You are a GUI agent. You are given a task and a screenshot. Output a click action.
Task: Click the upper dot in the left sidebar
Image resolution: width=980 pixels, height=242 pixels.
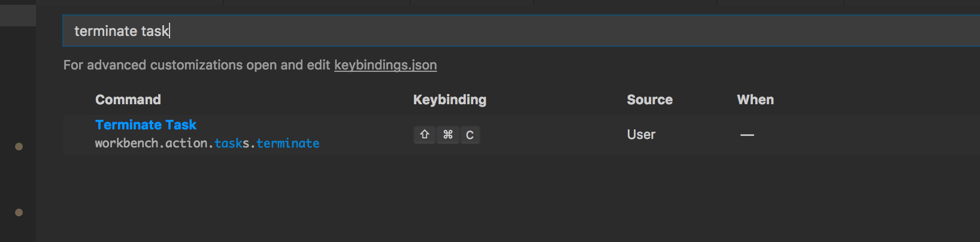(19, 147)
